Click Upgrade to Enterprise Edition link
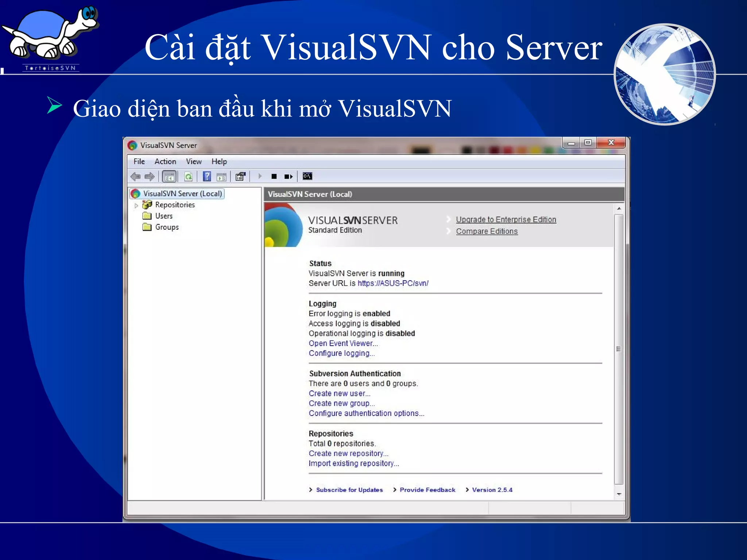Viewport: 747px width, 560px height. click(506, 219)
